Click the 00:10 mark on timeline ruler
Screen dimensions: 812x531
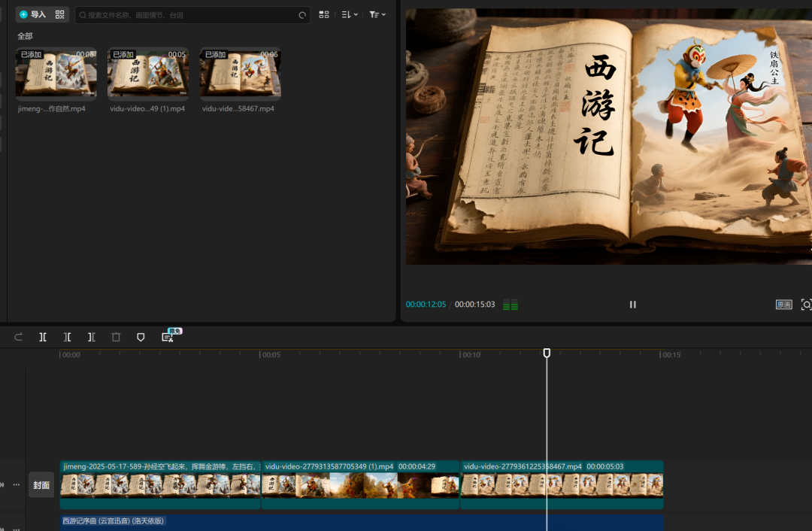(471, 355)
